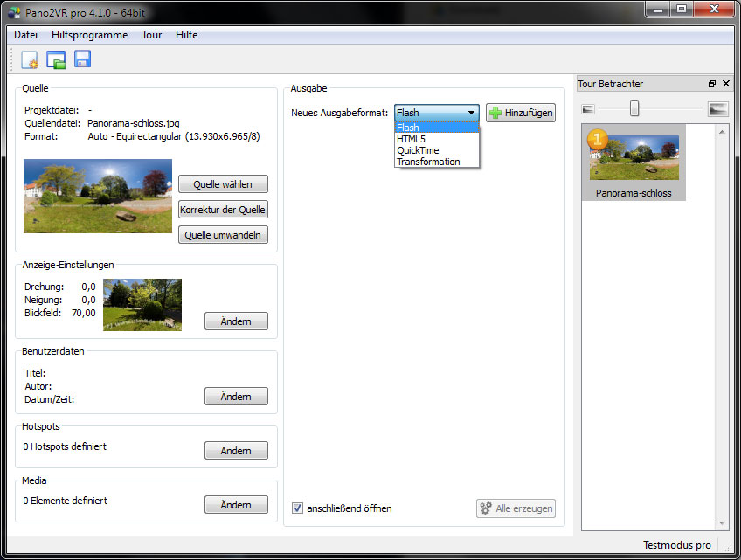Click the '0 Elemente definiert' text
741x560 pixels.
tap(66, 501)
